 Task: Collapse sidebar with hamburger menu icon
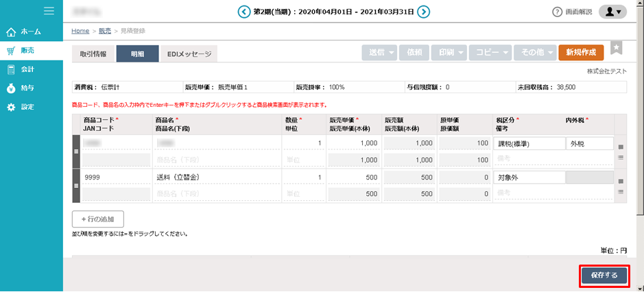pyautogui.click(x=49, y=10)
